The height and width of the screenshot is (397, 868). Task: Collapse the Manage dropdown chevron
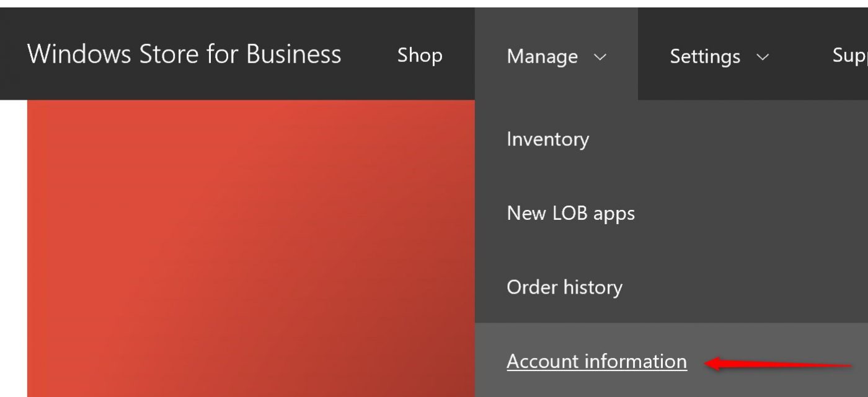600,57
